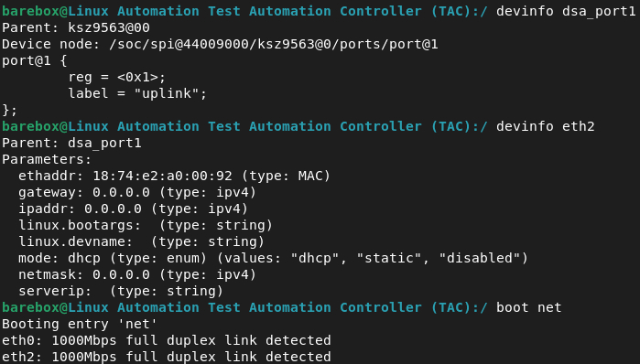The height and width of the screenshot is (364, 640).
Task: Click the "static" value in mode line
Action: tap(389, 258)
